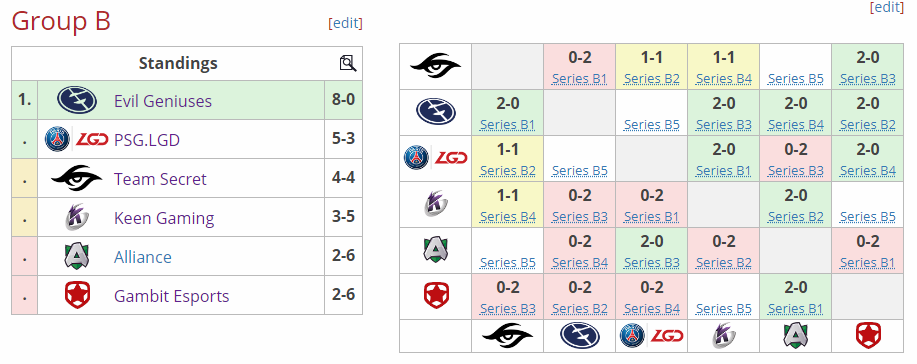Screen dimensions: 917x364
Task: Click Team Secret eye logo in standings
Action: (77, 178)
